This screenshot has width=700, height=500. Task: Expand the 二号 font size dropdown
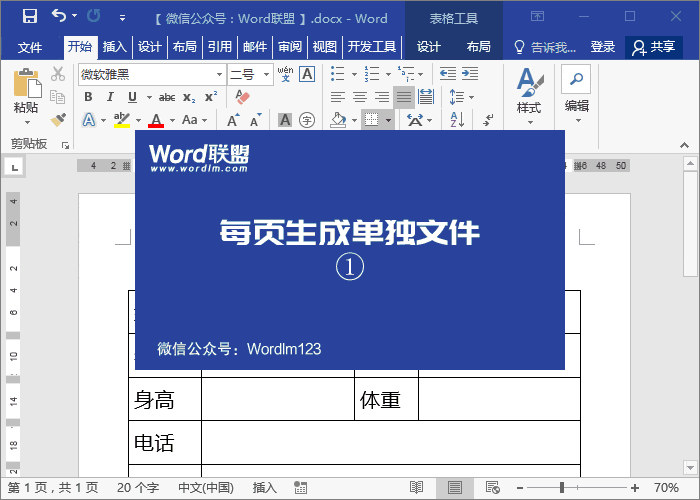tap(267, 74)
